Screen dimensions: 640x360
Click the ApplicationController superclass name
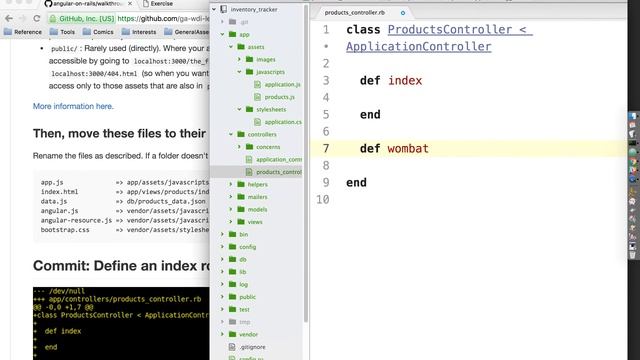click(419, 47)
